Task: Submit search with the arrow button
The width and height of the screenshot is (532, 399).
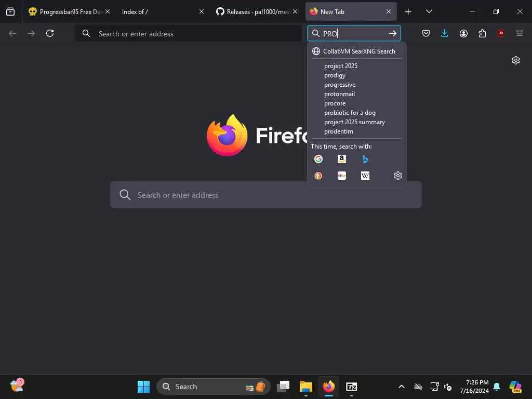Action: tap(393, 33)
